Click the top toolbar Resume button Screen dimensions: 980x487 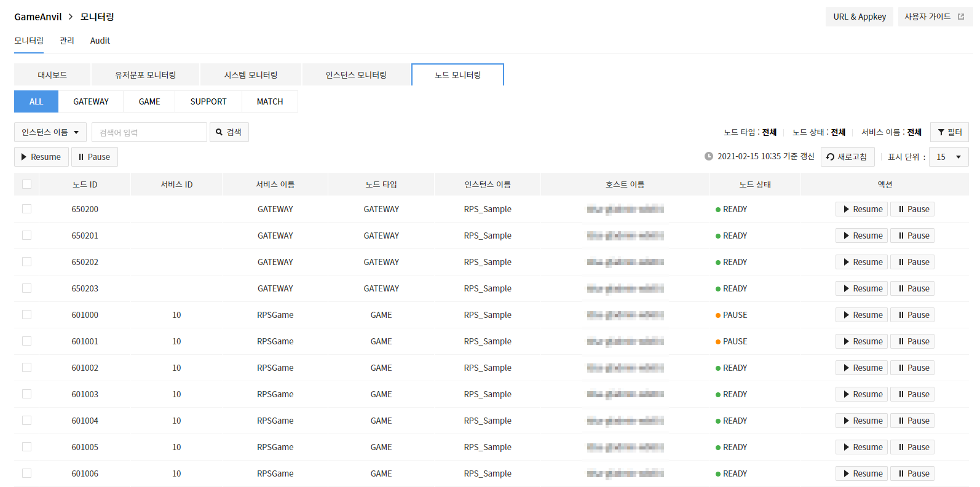(x=41, y=157)
